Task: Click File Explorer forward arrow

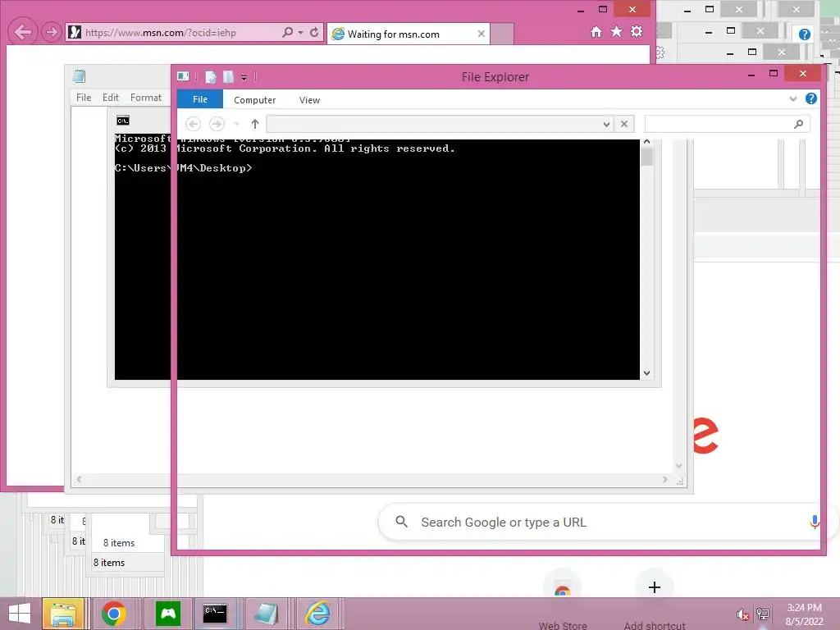Action: point(217,125)
